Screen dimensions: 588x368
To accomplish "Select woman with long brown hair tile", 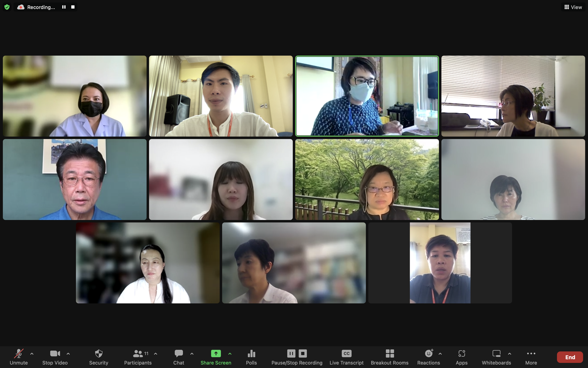I will (x=221, y=179).
